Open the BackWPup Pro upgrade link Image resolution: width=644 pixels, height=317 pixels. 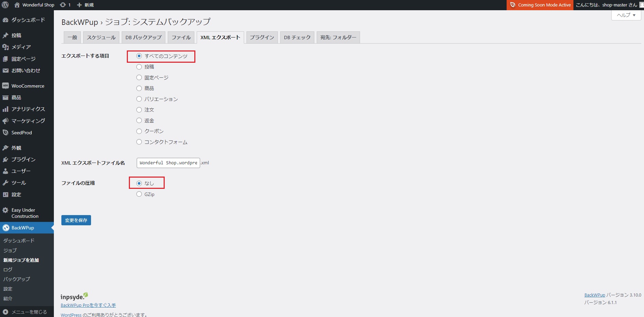pos(88,305)
